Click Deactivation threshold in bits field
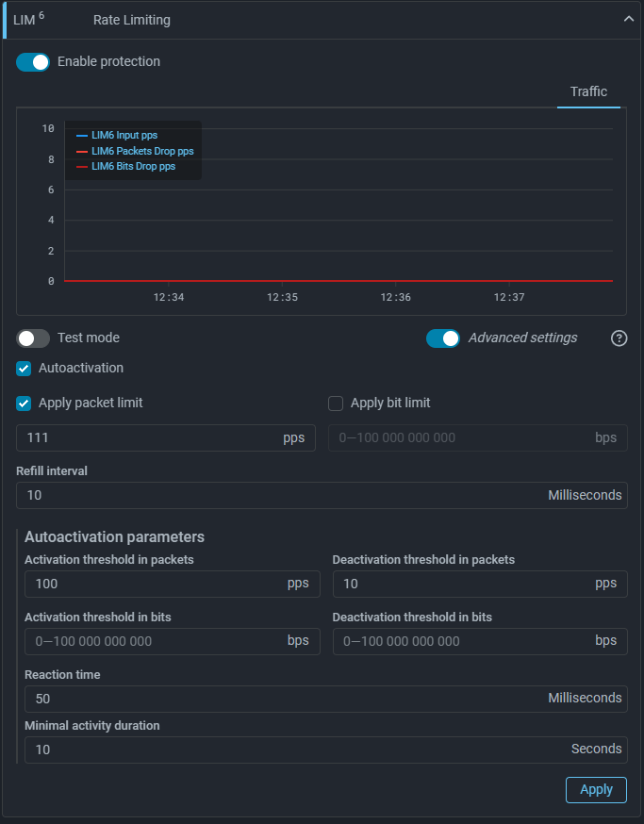This screenshot has height=824, width=644. (462, 642)
